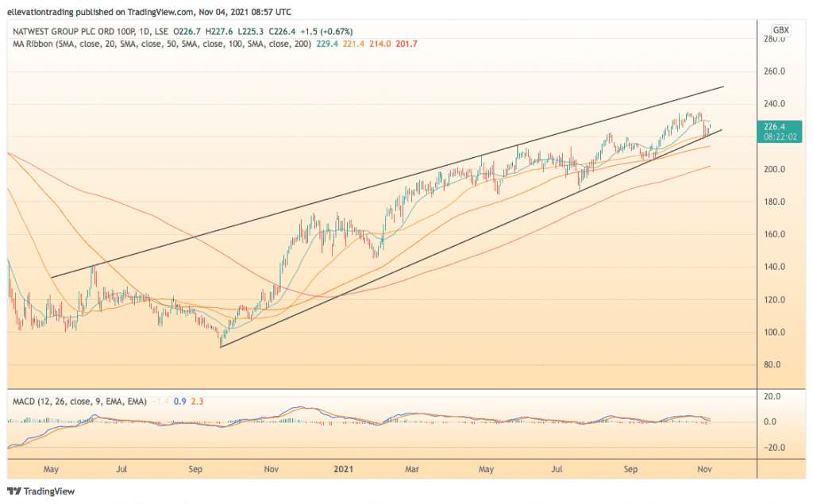This screenshot has height=504, width=813.
Task: Click the MACD signal value 2.3
Action: point(198,402)
